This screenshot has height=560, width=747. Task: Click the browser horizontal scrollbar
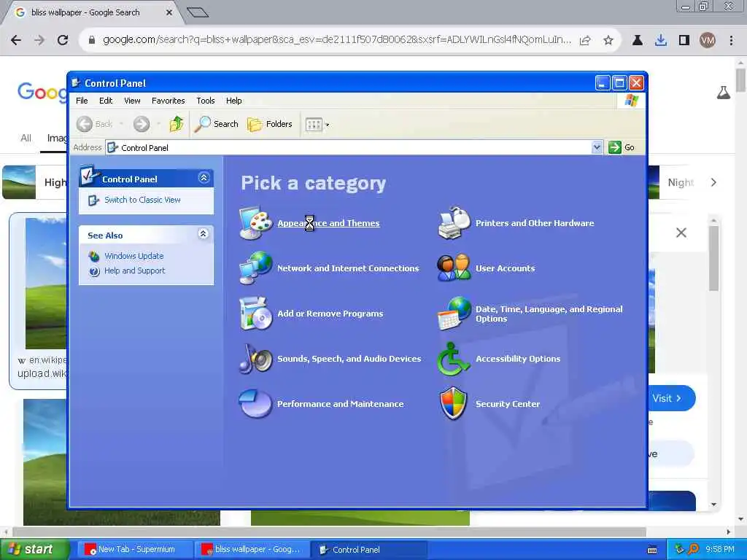tap(329, 532)
